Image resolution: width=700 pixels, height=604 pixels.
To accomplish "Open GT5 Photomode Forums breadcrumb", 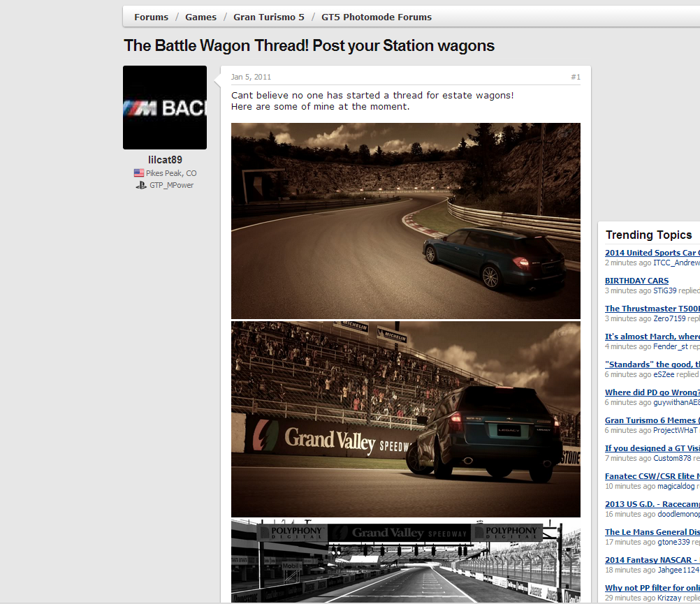I will point(377,17).
